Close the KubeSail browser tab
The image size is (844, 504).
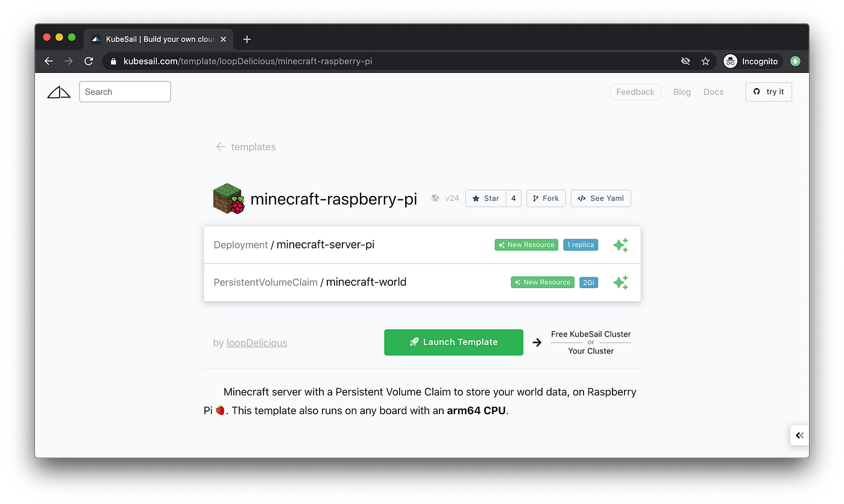coord(223,39)
